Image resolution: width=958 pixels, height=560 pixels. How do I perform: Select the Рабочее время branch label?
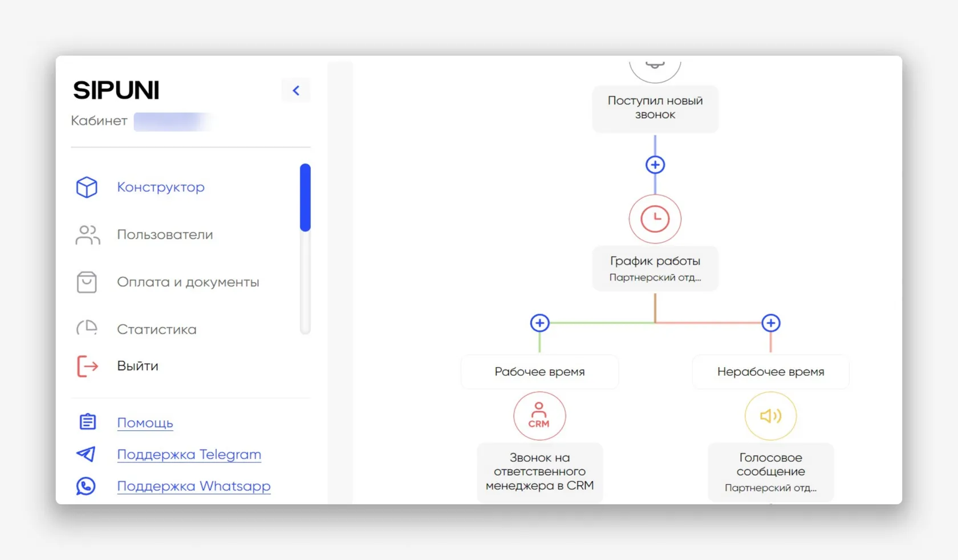coord(539,371)
